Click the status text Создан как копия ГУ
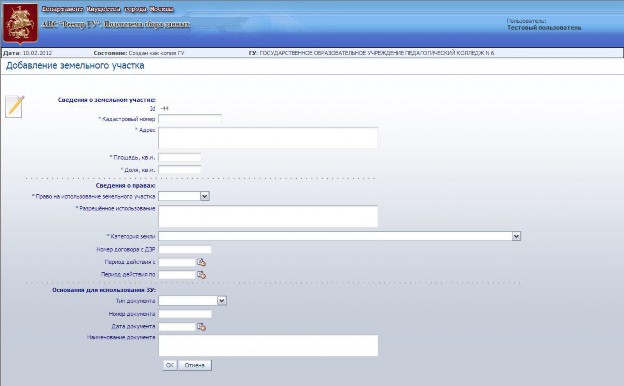The image size is (624, 386). (x=156, y=53)
